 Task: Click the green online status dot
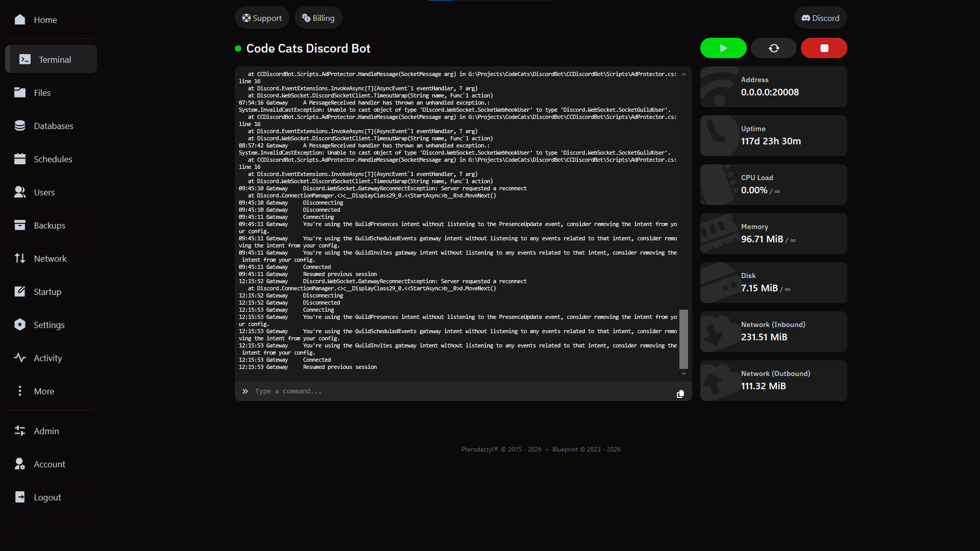tap(238, 48)
